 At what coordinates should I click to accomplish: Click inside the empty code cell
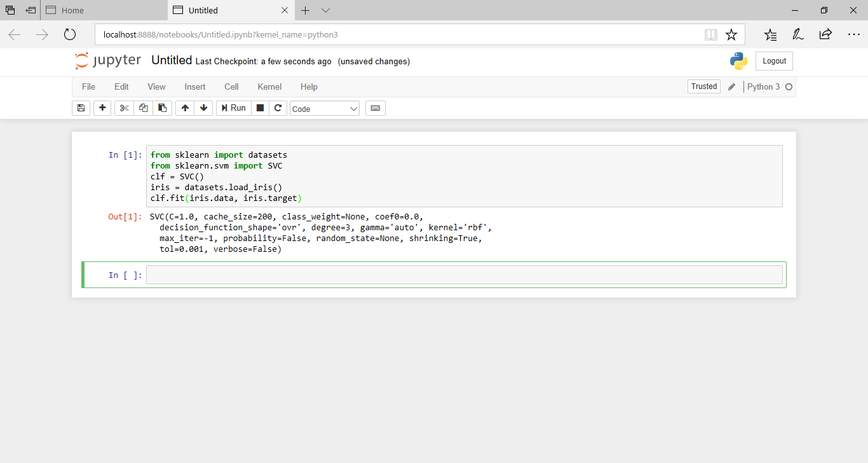point(445,274)
